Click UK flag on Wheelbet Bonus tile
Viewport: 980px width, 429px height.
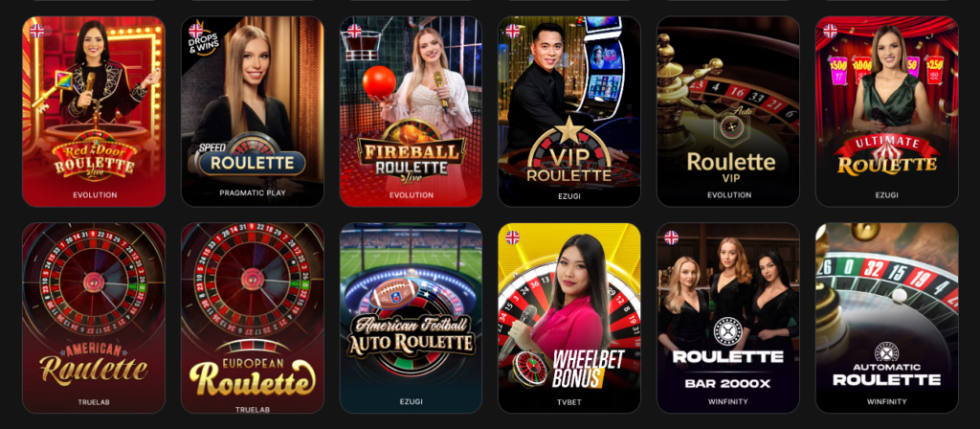pyautogui.click(x=513, y=237)
